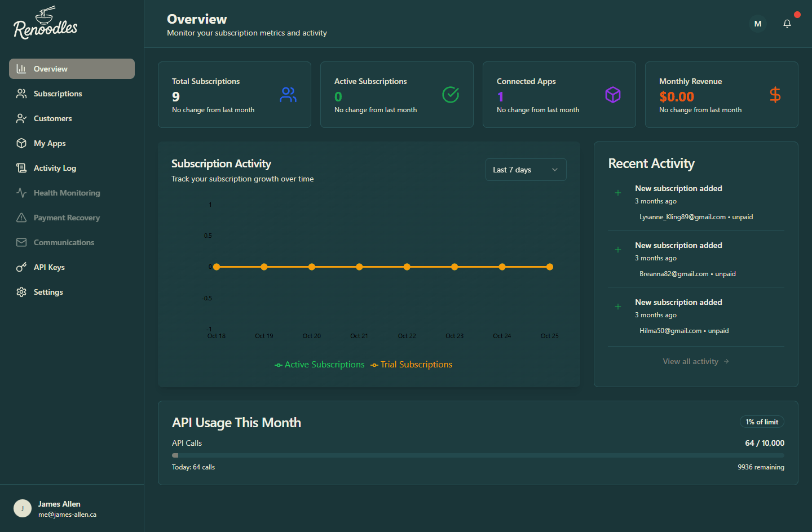This screenshot has height=532, width=812.
Task: Click the Activity Log list icon
Action: 21,168
